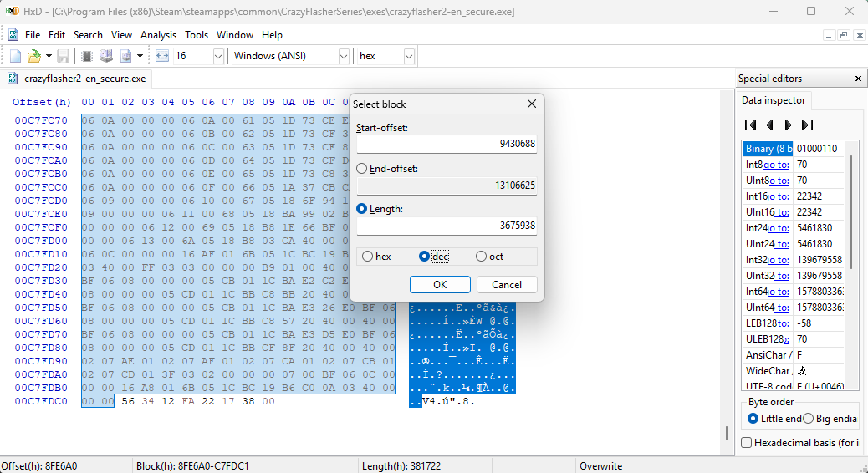Go to next byte in Data inspector

(x=788, y=125)
